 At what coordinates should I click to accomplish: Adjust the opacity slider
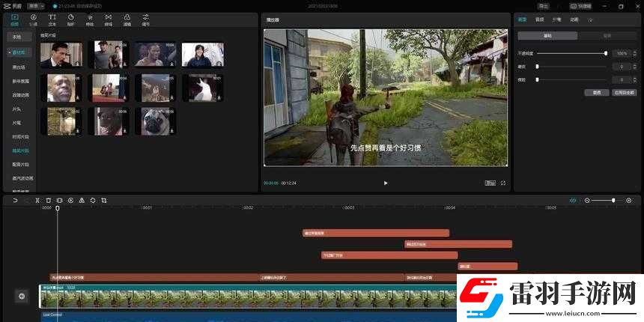pos(571,53)
